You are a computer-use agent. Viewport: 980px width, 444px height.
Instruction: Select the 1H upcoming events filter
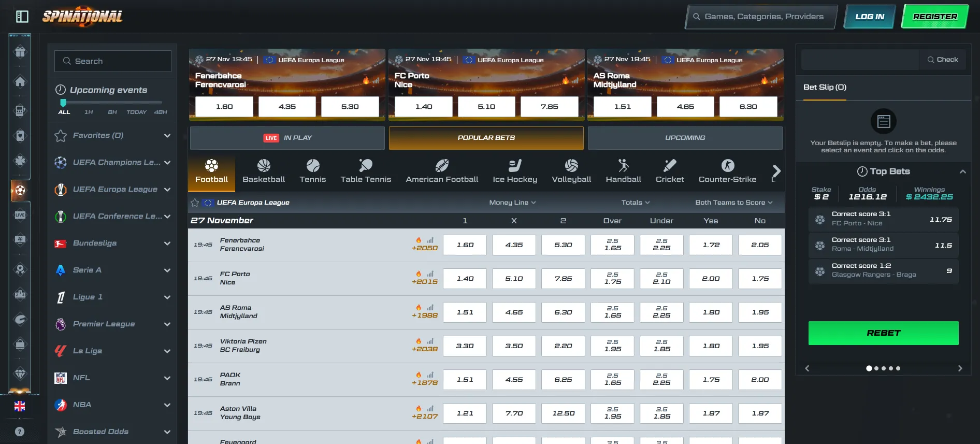click(x=89, y=112)
